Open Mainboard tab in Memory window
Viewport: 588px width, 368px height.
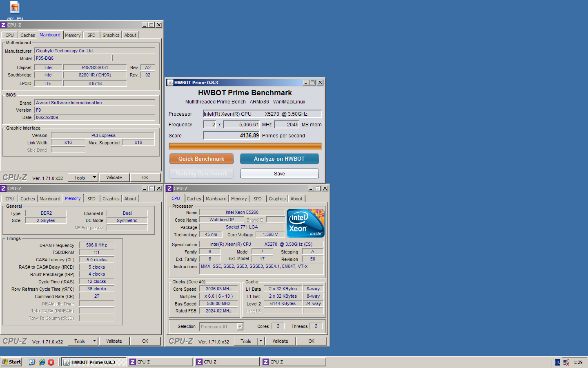50,199
